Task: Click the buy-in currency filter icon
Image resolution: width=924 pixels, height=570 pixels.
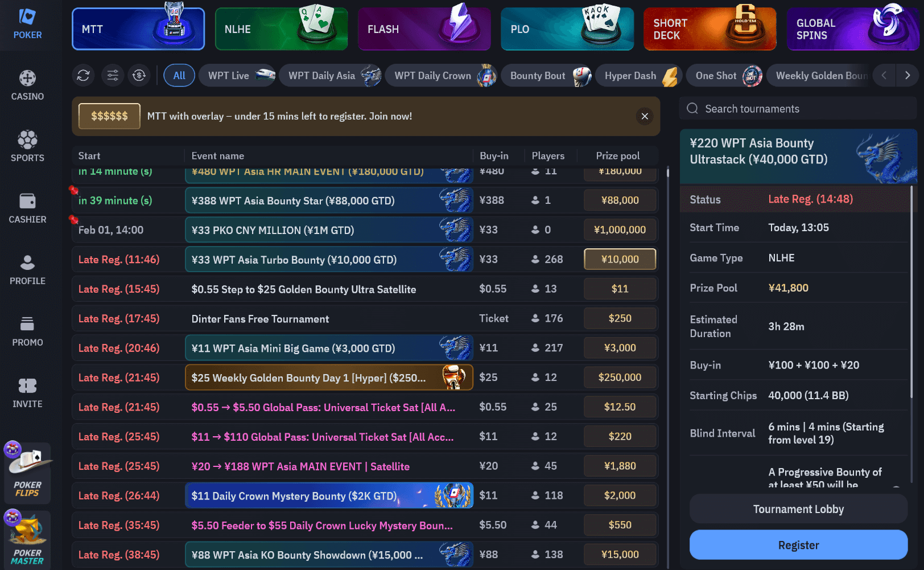Action: coord(139,75)
